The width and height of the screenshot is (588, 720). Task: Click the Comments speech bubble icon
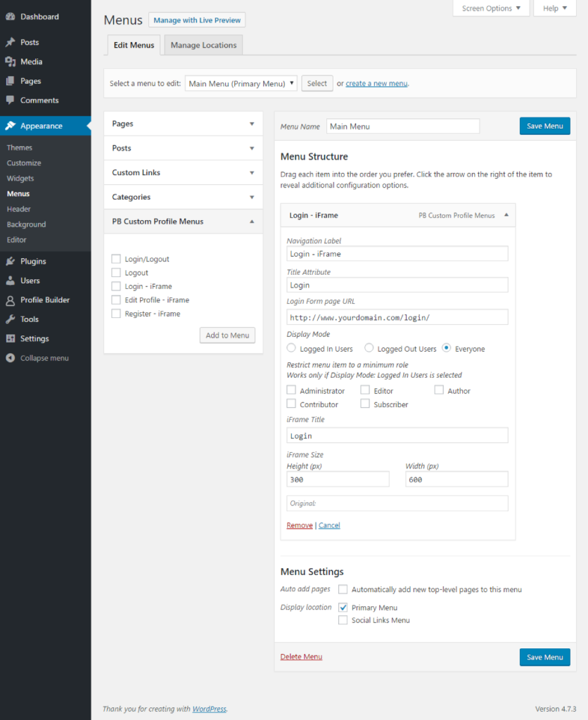[x=11, y=101]
